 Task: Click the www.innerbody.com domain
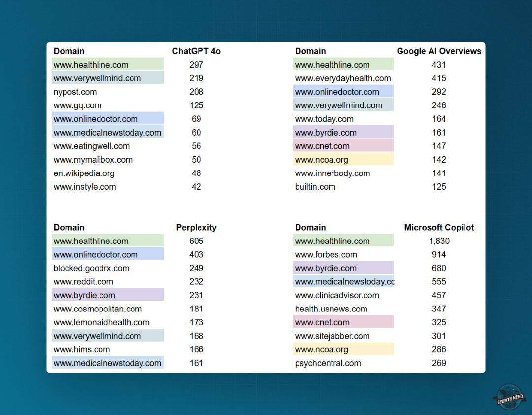coord(332,173)
